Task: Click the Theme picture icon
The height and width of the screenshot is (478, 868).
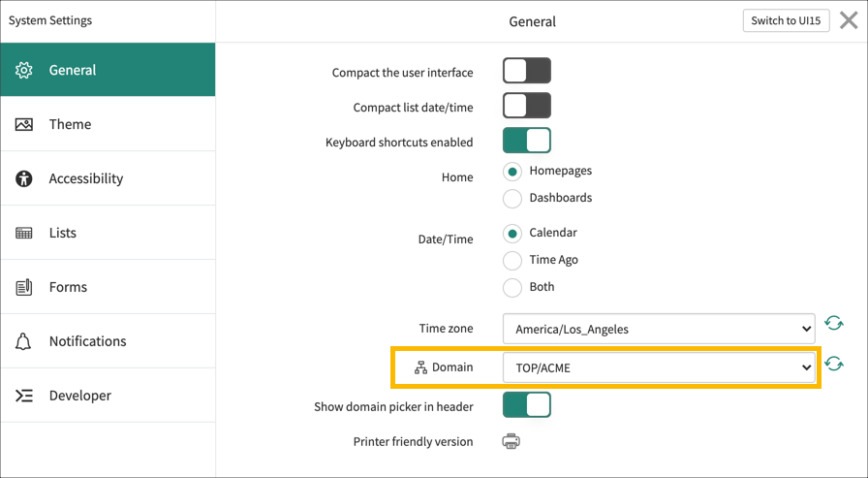Action: [25, 124]
